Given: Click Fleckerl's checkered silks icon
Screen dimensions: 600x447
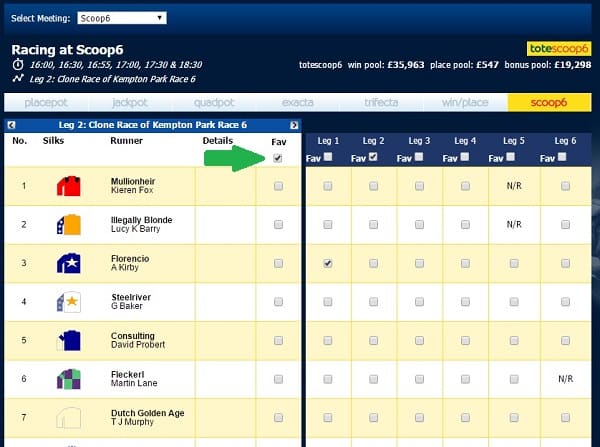Looking at the screenshot, I should pos(69,379).
